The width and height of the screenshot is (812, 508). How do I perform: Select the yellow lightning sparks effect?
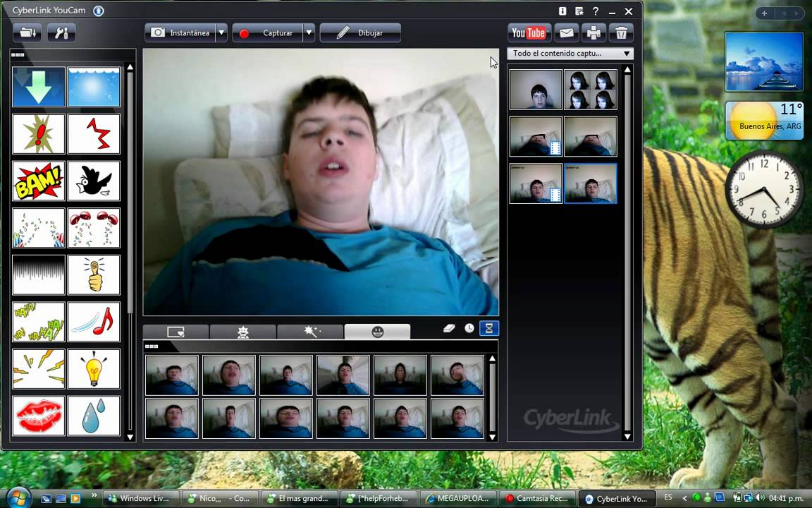pyautogui.click(x=38, y=369)
